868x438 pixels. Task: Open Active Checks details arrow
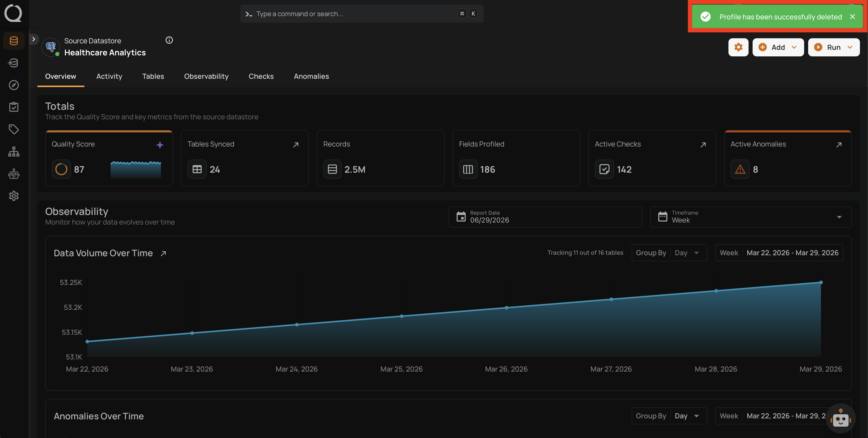pos(703,145)
